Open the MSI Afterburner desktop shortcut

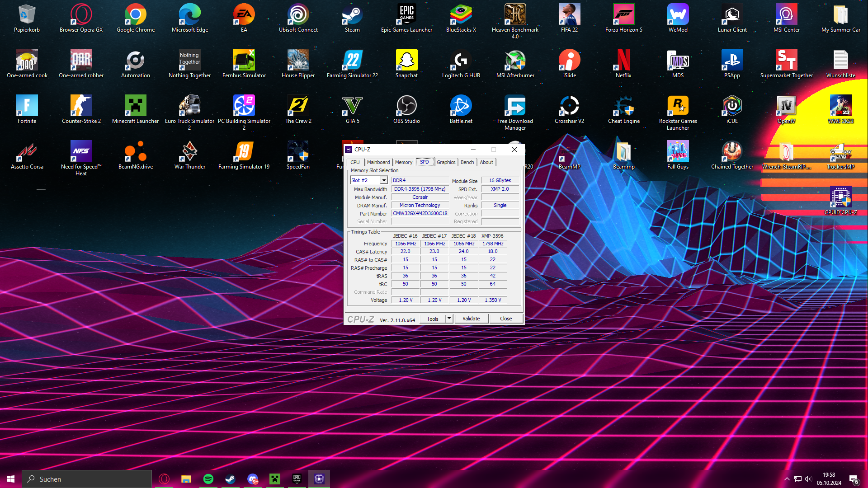pyautogui.click(x=515, y=61)
